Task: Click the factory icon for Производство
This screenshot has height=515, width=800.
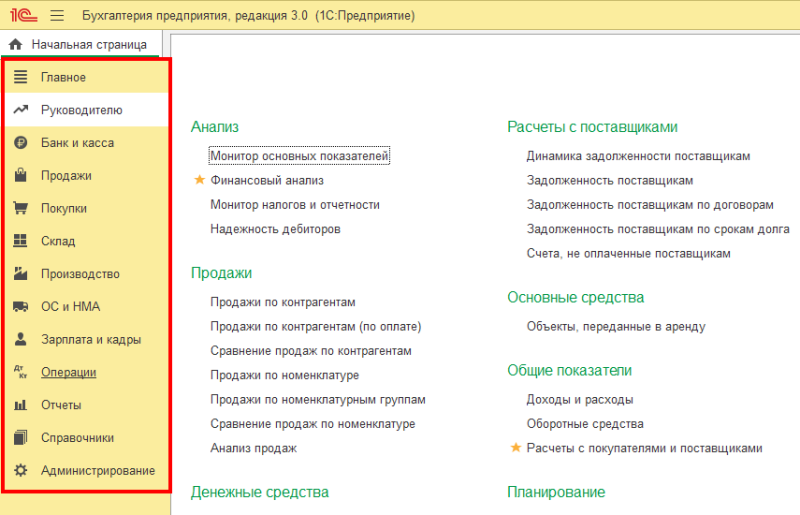Action: [x=20, y=274]
